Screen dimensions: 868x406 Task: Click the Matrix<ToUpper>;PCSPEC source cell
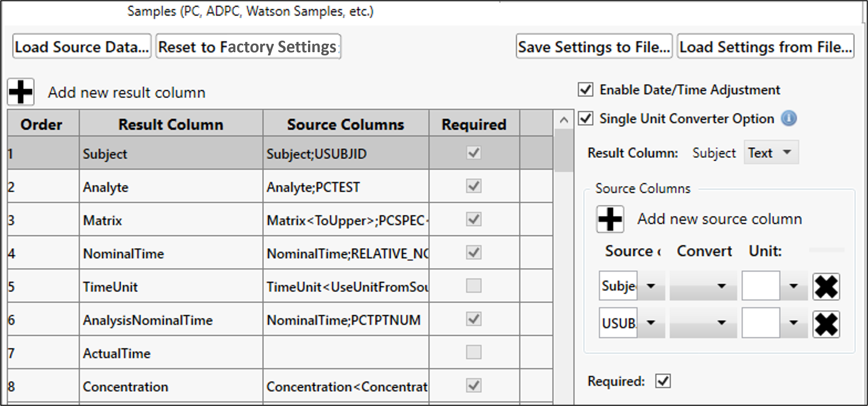[x=346, y=220]
